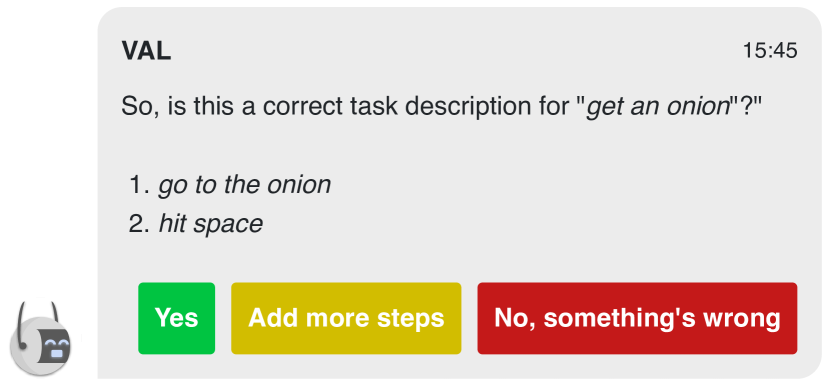Select step 2 "hit space"
Image resolution: width=830 pixels, height=385 pixels.
[211, 224]
